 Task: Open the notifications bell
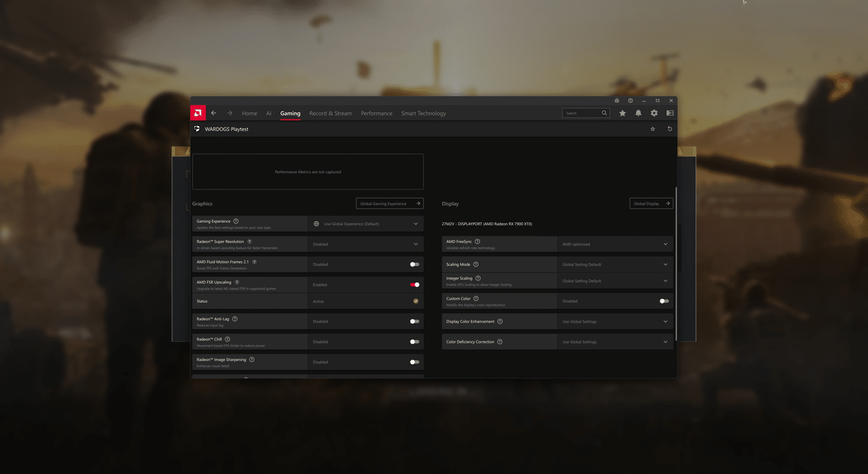[x=638, y=113]
